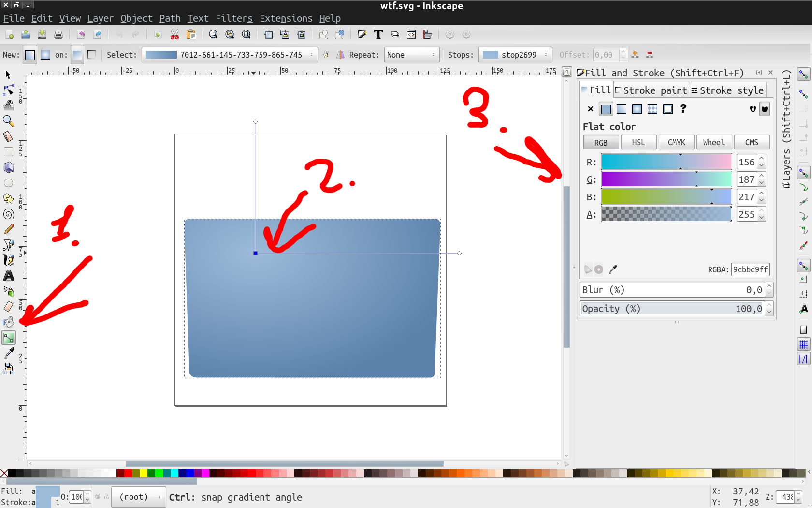Select the Zoom tool
812x508 pixels.
click(x=8, y=120)
